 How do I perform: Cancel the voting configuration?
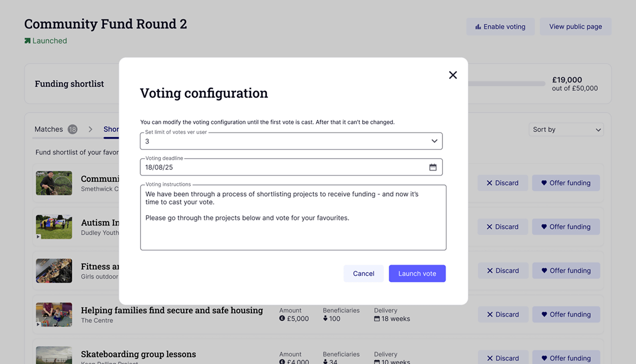[x=363, y=273]
